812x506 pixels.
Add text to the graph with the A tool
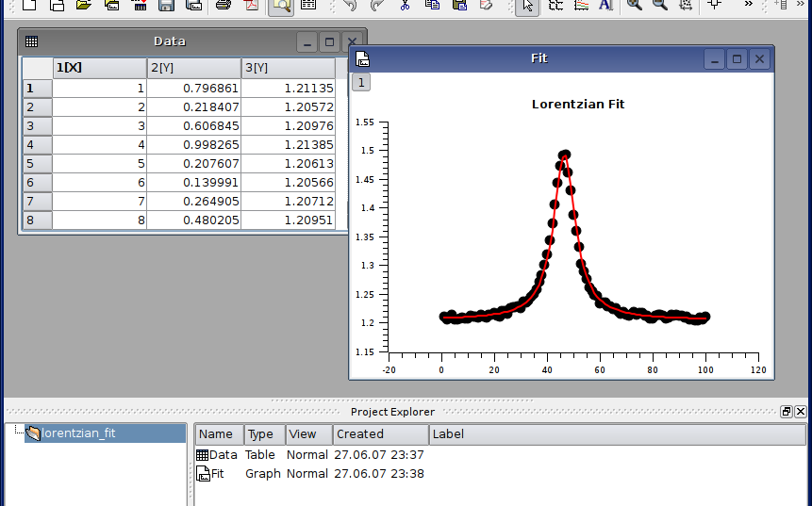click(x=605, y=5)
